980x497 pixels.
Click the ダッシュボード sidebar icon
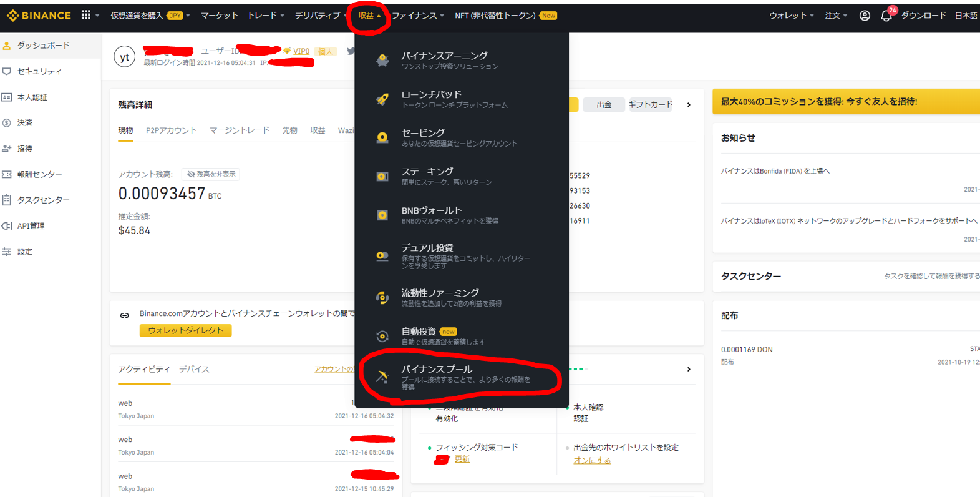click(x=7, y=46)
